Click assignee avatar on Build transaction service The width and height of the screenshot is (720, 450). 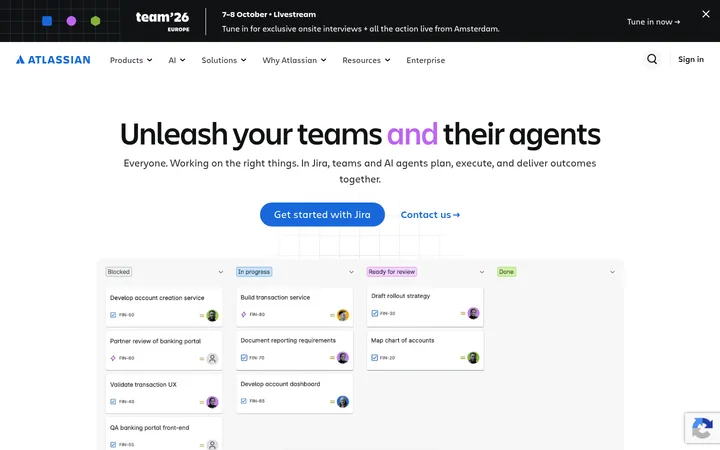[x=343, y=315]
